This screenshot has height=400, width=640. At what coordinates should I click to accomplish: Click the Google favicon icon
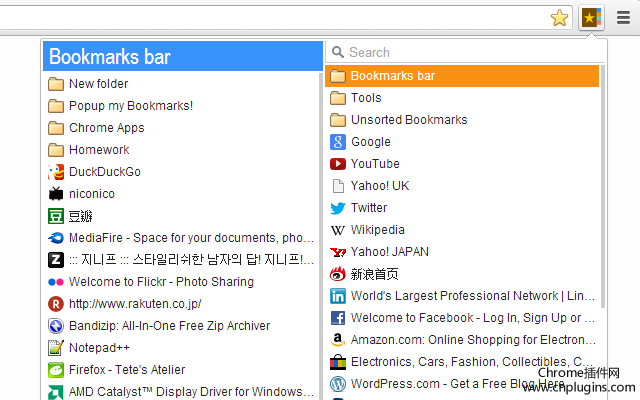click(338, 142)
